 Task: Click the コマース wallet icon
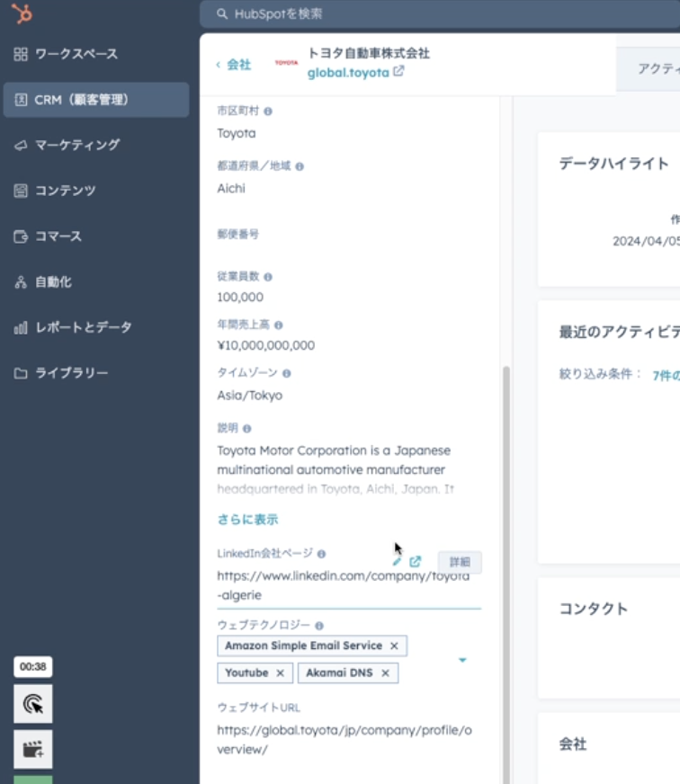(21, 236)
